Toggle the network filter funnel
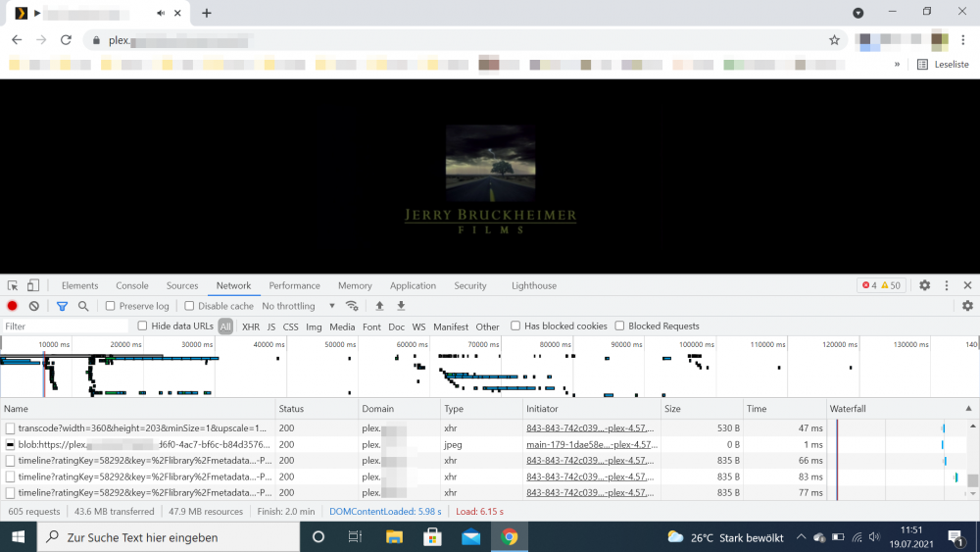 click(x=62, y=306)
